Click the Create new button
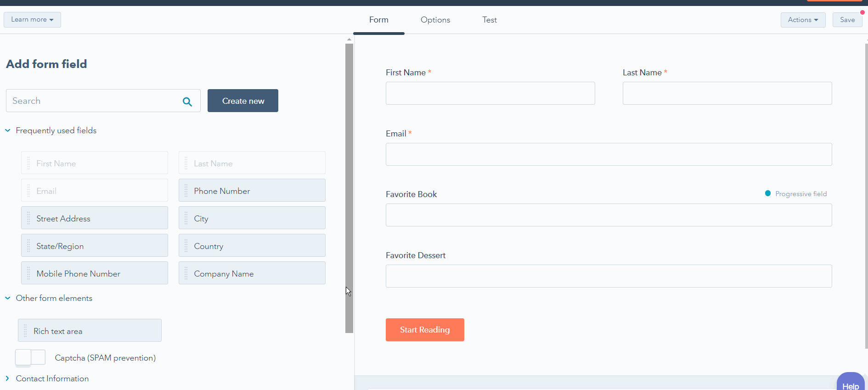This screenshot has height=390, width=868. pyautogui.click(x=243, y=101)
